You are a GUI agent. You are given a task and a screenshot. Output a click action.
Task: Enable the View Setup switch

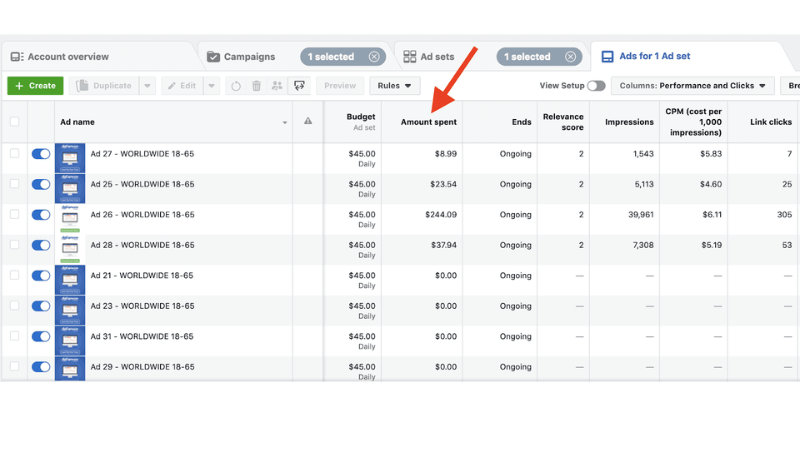(596, 86)
